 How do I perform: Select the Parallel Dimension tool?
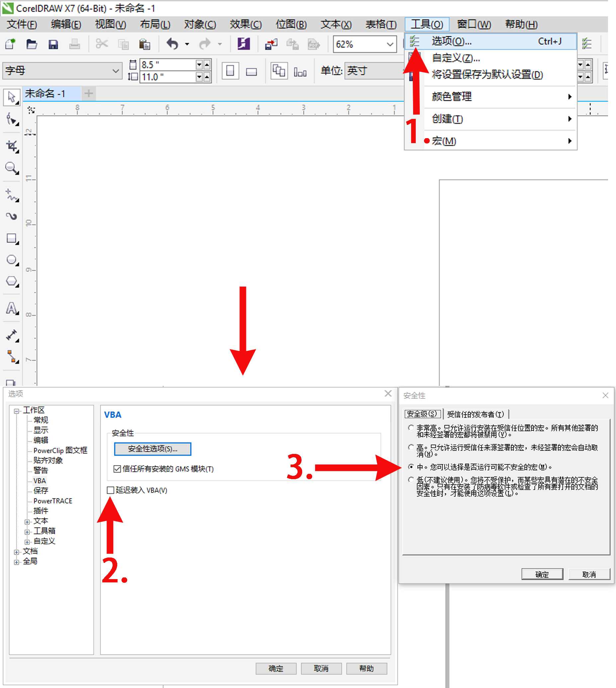(x=12, y=335)
